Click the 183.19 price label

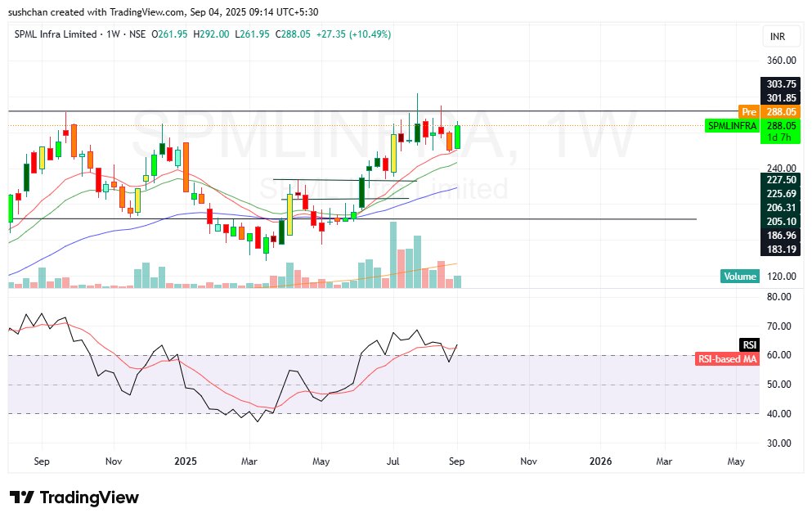[x=781, y=250]
